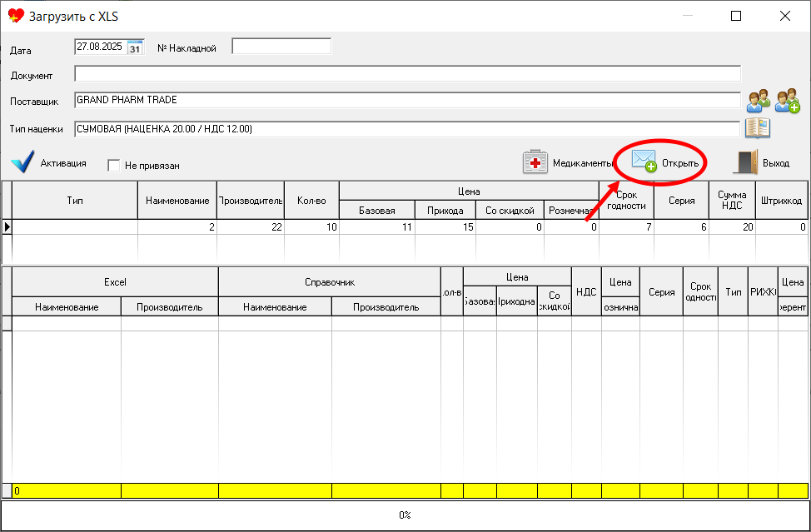This screenshot has width=811, height=532.
Task: Select Кол-во cell with value 10
Action: pyautogui.click(x=312, y=227)
